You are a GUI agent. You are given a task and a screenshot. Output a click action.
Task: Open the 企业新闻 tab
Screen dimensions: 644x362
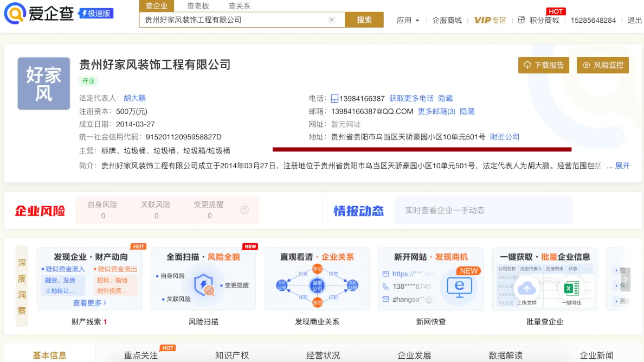(597, 355)
